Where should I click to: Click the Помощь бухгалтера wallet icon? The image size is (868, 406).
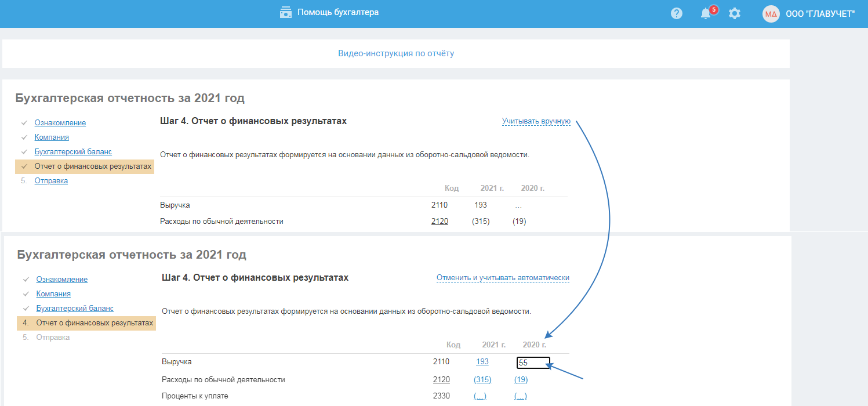coord(285,12)
